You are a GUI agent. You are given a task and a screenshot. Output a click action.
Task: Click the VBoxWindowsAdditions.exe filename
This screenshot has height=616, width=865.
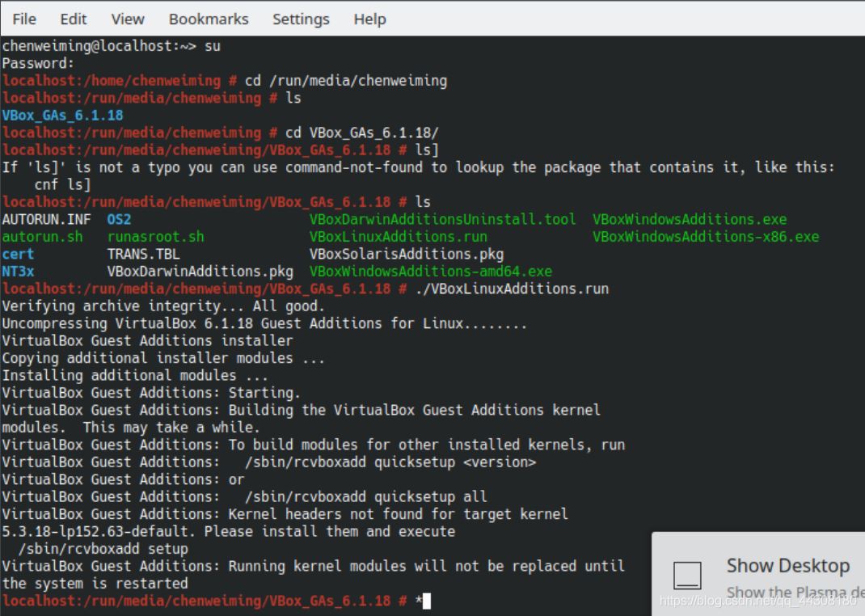[690, 220]
